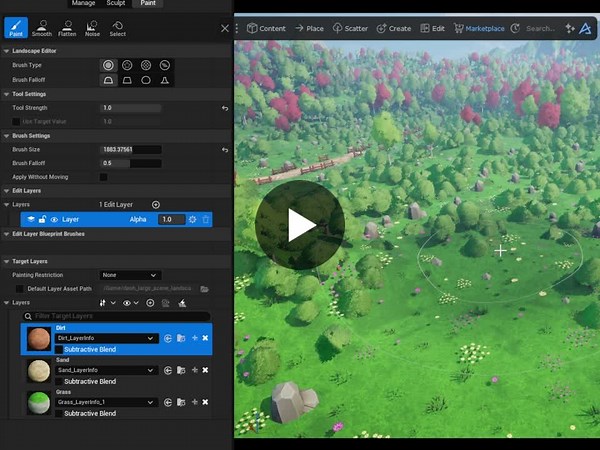600x450 pixels.
Task: Collapse the Brush Settings section
Action: pyautogui.click(x=7, y=136)
